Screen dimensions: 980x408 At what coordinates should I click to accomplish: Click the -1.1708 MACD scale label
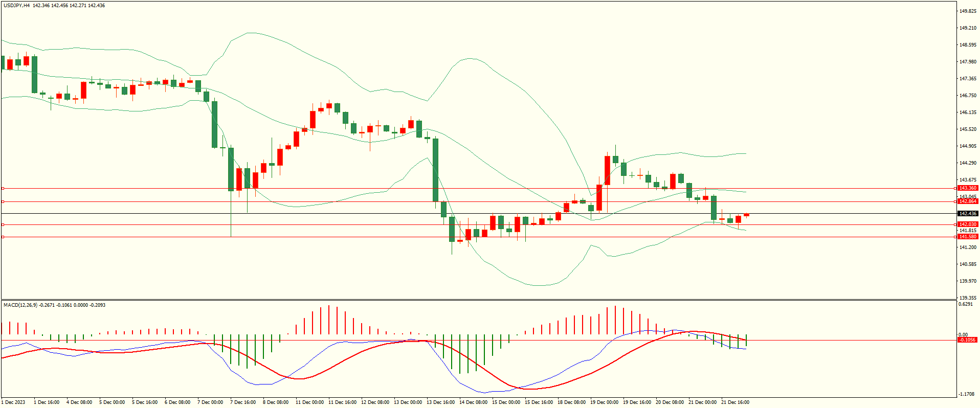point(967,394)
